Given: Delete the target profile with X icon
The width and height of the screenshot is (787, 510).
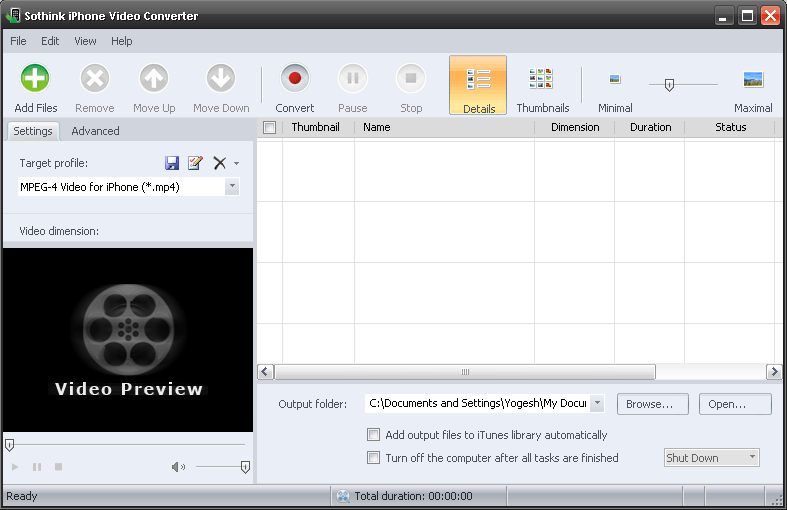Looking at the screenshot, I should 219,163.
